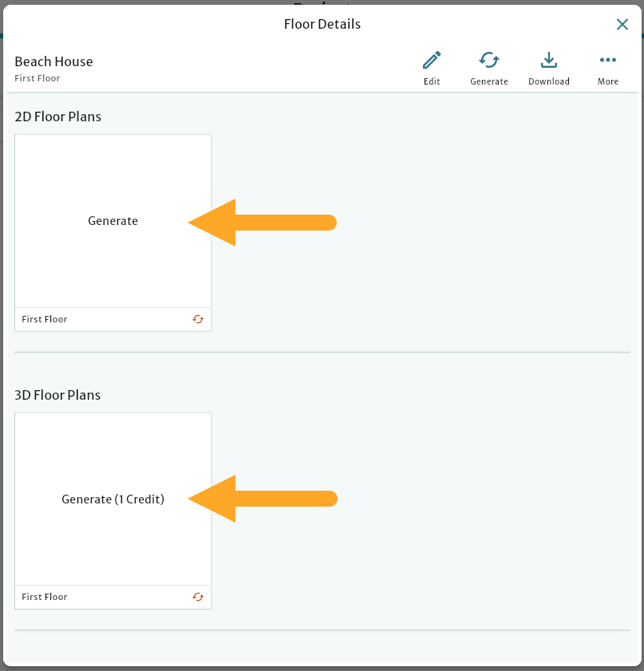Click the Floor Details dialog title
The width and height of the screenshot is (644, 671).
click(322, 24)
